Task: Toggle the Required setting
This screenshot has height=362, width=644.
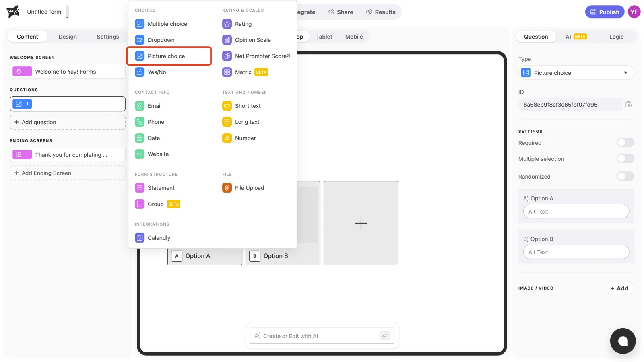Action: (625, 143)
